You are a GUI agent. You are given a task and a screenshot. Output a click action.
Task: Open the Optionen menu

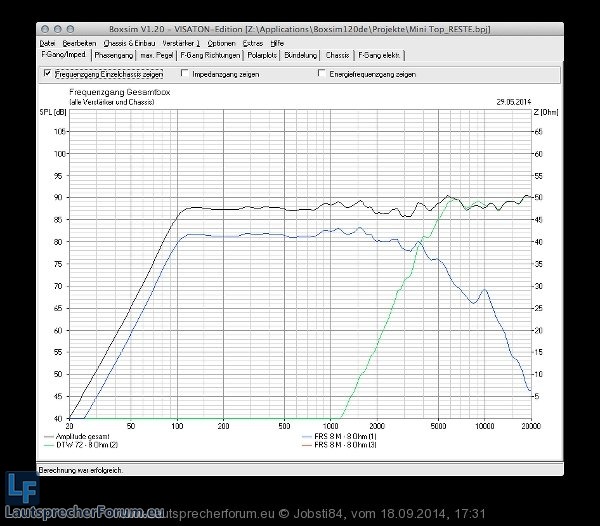point(222,44)
